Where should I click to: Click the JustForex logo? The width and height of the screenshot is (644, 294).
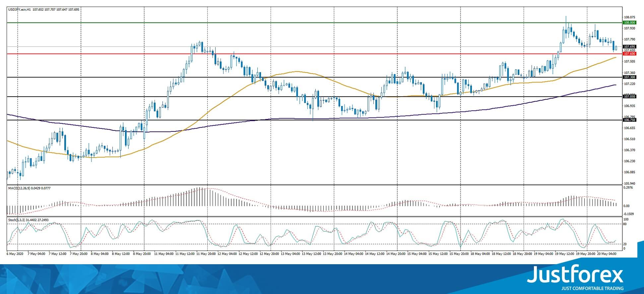point(575,275)
